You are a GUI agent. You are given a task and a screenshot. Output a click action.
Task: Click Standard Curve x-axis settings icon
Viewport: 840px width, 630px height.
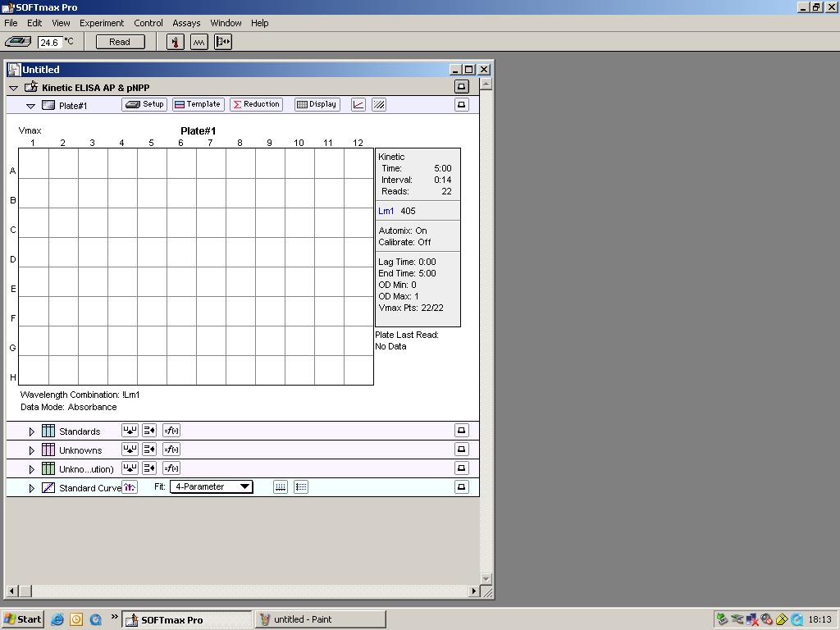coord(281,487)
